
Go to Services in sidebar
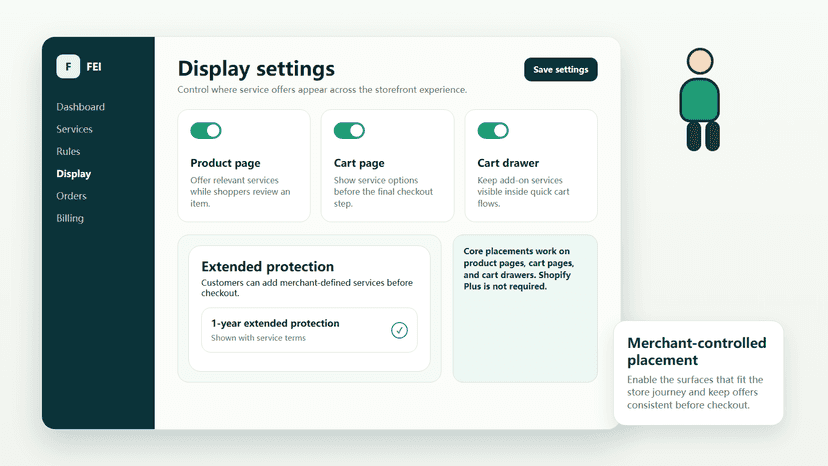(x=74, y=129)
